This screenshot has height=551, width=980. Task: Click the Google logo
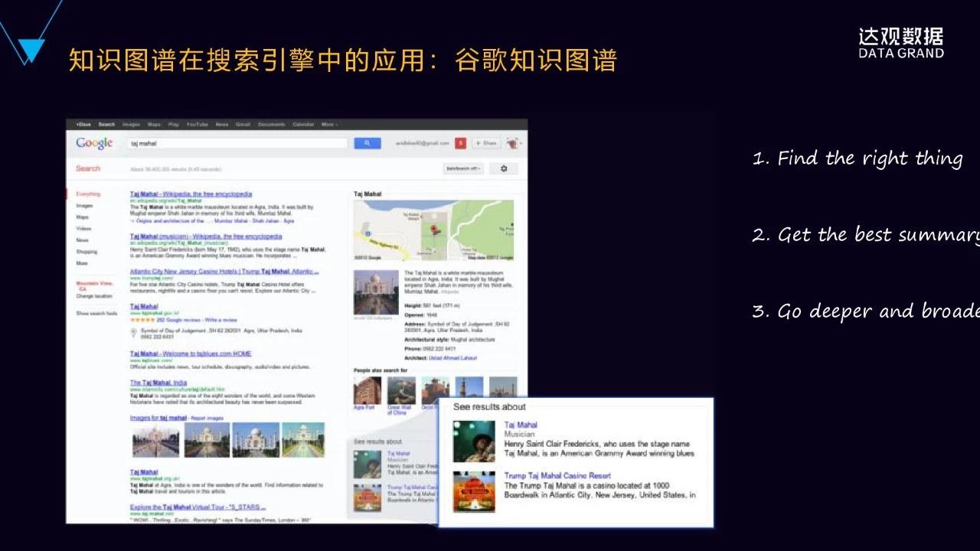tap(93, 142)
